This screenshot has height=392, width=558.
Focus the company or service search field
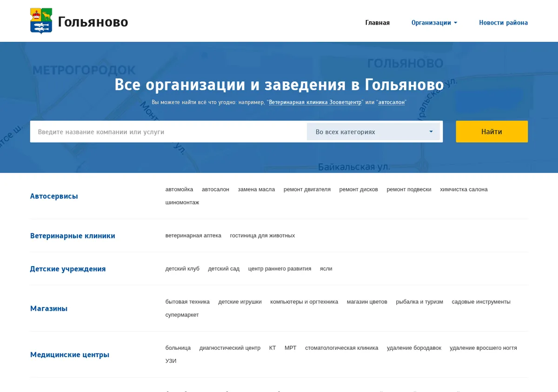coord(168,131)
